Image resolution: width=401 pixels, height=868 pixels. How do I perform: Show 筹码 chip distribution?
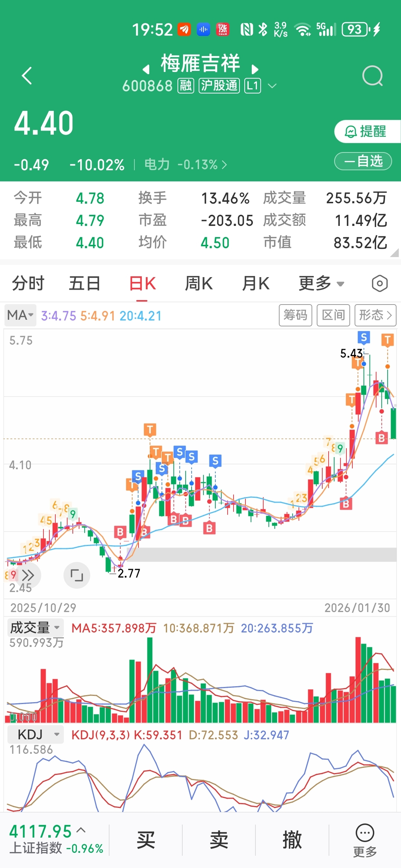pyautogui.click(x=296, y=315)
